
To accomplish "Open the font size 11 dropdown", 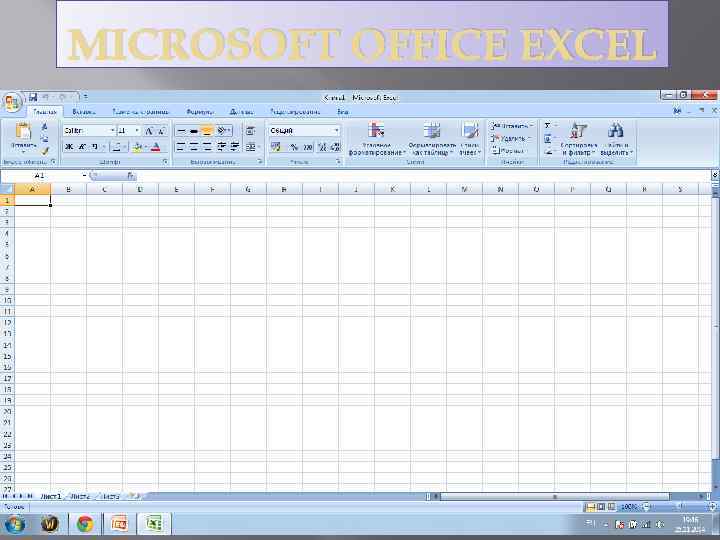I will (x=137, y=131).
